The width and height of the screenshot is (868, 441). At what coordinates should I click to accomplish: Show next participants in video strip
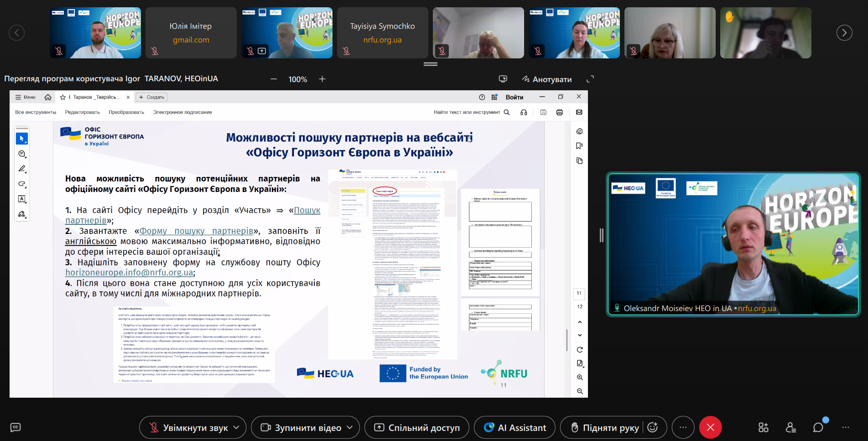pyautogui.click(x=844, y=32)
